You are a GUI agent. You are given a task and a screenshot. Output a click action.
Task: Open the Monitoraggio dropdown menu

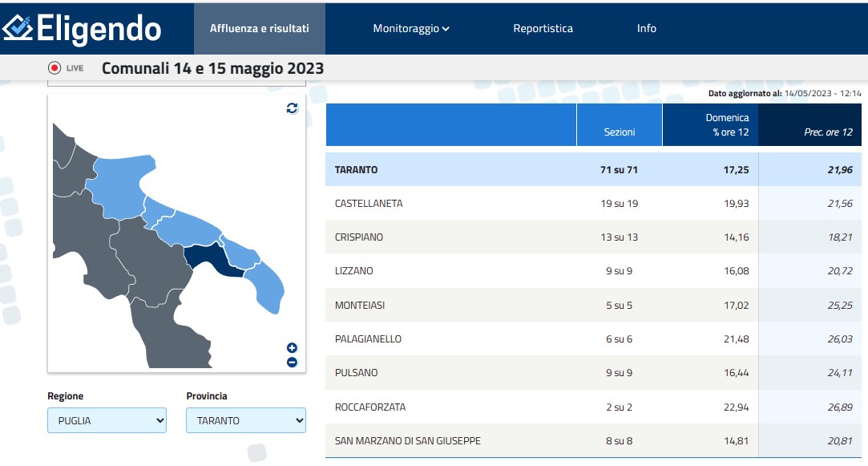coord(410,29)
